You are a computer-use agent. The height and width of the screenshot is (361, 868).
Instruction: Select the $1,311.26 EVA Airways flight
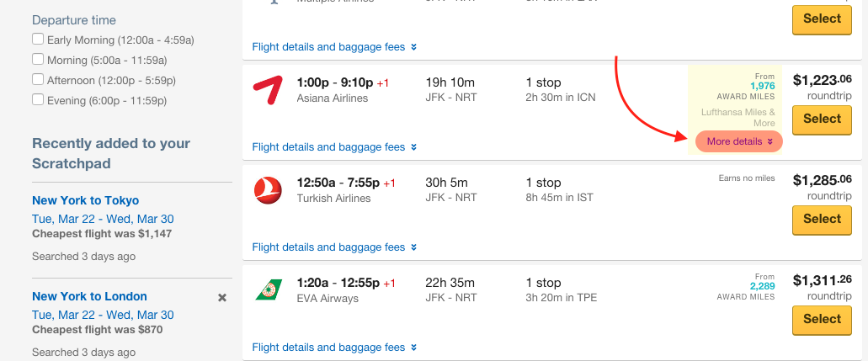(x=822, y=320)
